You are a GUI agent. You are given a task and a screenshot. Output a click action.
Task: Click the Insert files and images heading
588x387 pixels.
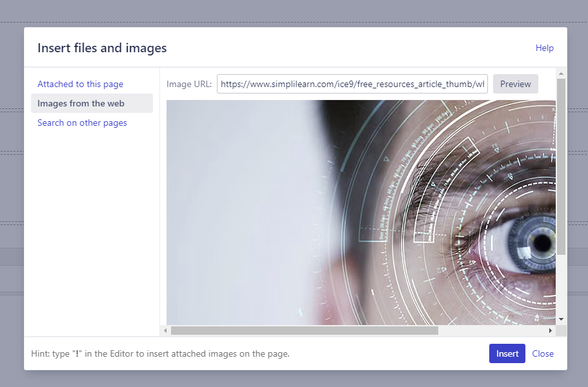coord(102,48)
